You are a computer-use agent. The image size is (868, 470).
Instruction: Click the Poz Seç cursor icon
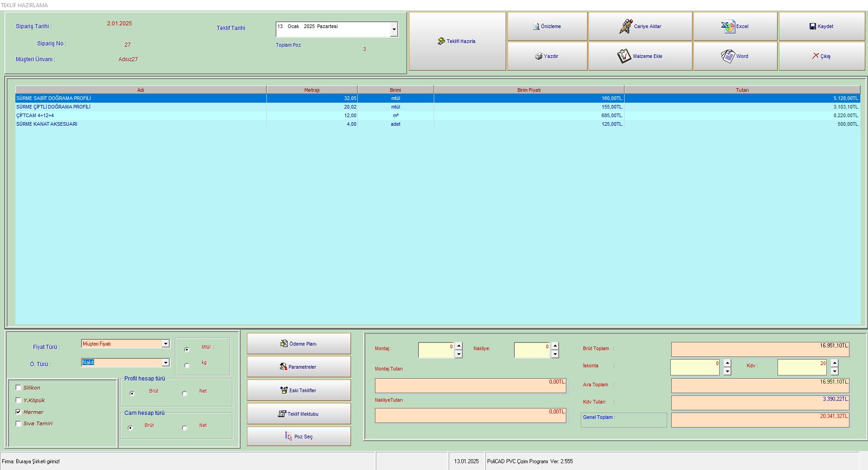click(289, 437)
